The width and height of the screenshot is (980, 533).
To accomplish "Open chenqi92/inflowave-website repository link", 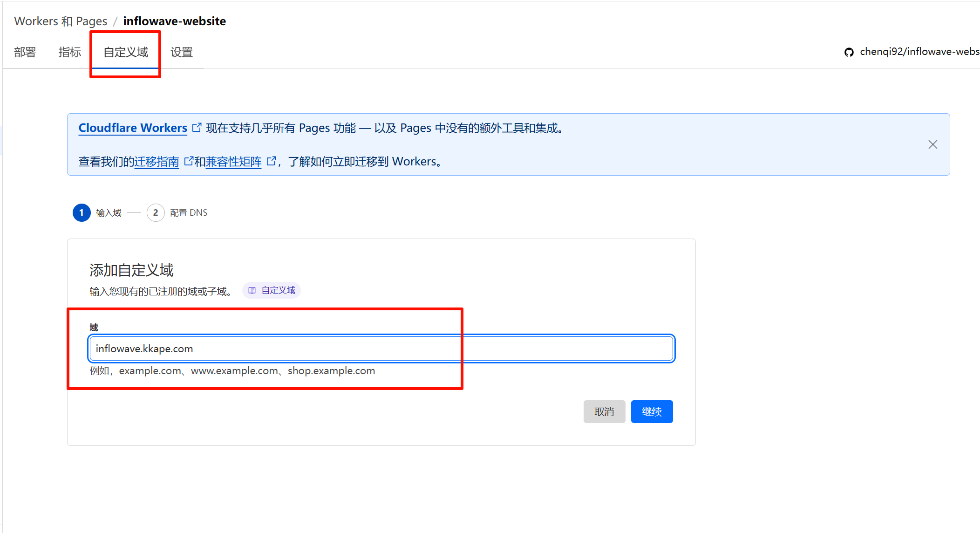I will coord(919,52).
